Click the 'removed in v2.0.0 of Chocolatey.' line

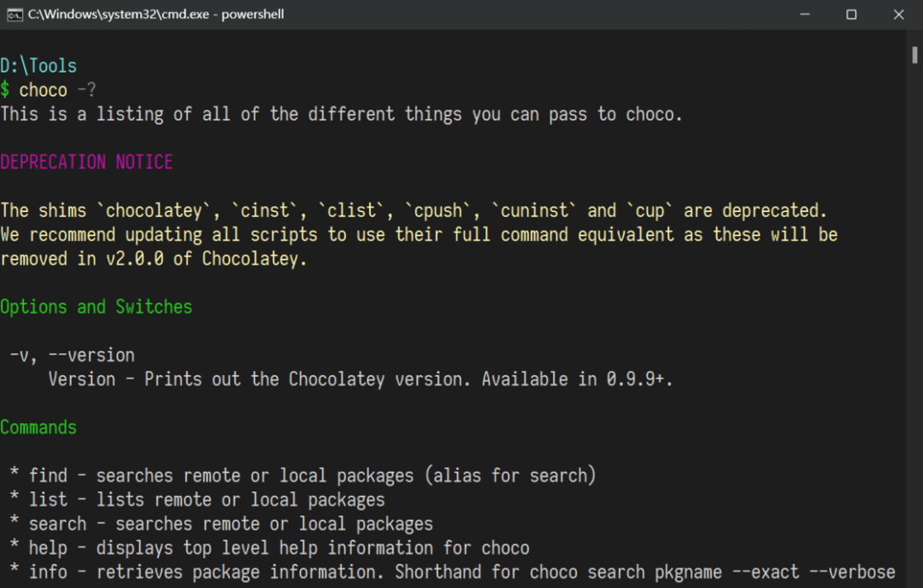tap(154, 258)
